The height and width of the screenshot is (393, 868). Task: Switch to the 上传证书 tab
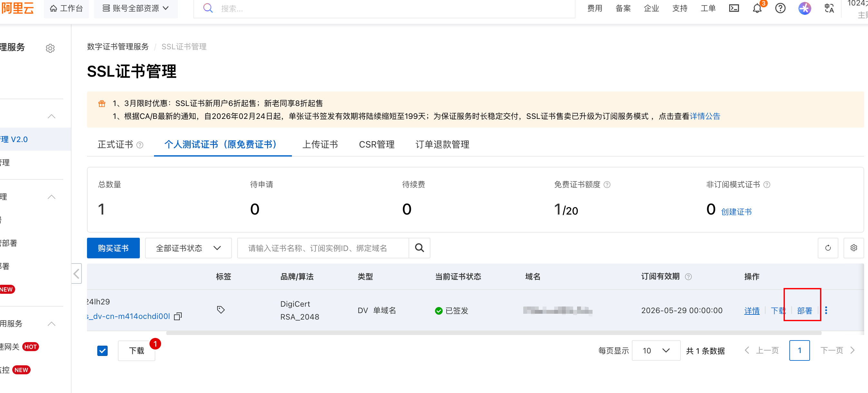(x=320, y=144)
